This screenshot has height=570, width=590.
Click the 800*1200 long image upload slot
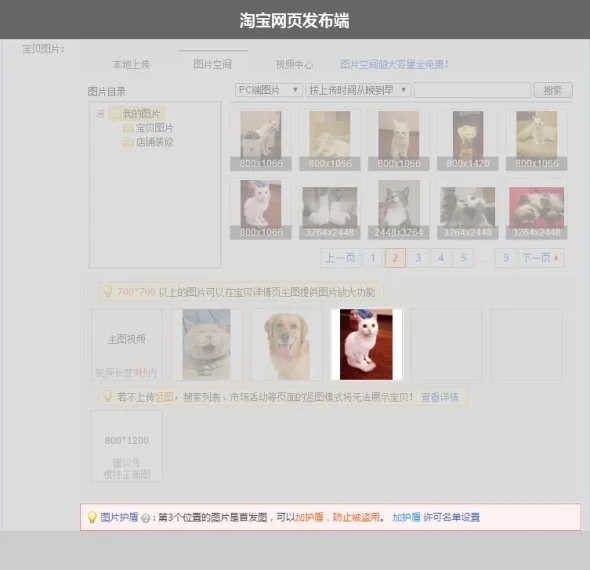127,446
